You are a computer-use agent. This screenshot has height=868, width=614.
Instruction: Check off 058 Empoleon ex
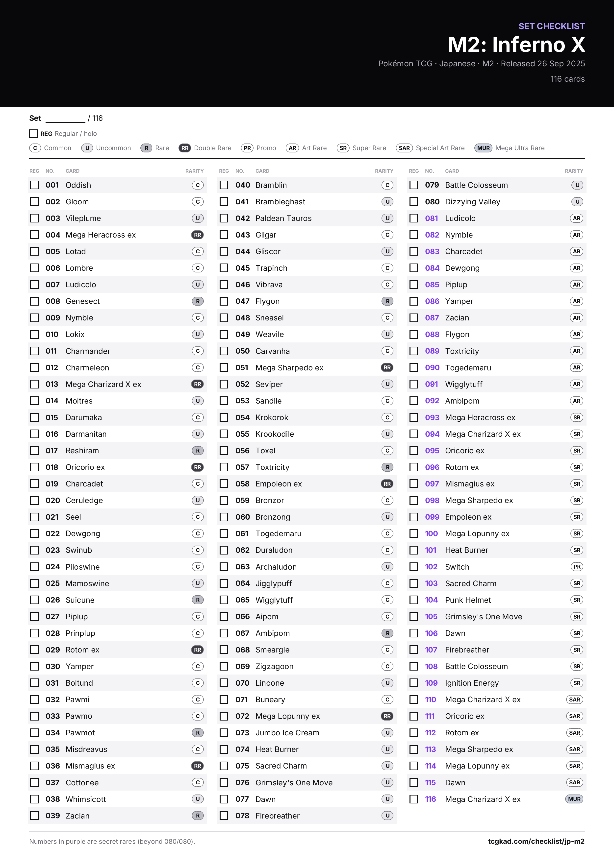click(224, 483)
